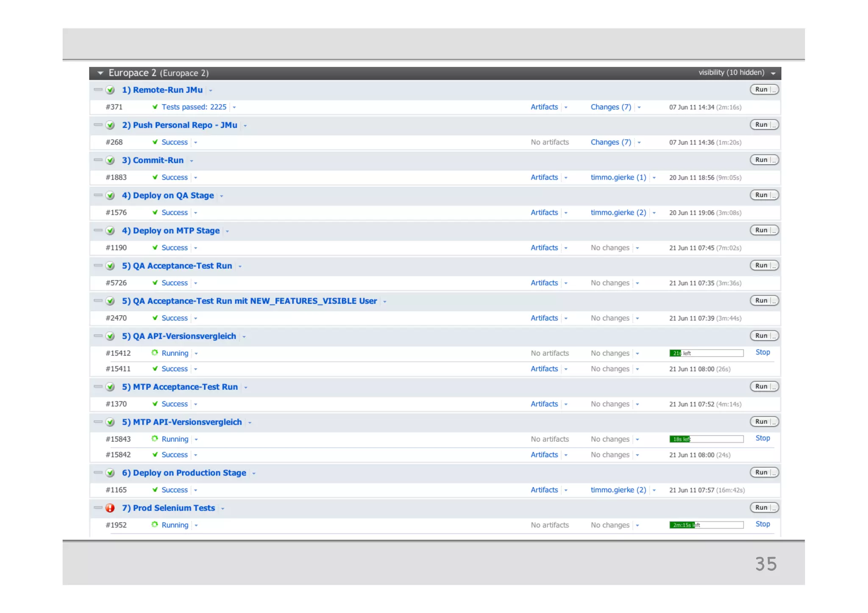Stop running build #15843

point(762,438)
